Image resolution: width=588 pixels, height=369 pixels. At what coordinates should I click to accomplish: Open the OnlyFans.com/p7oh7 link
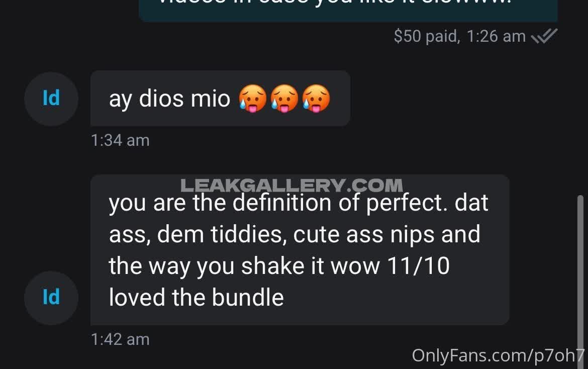(x=499, y=355)
